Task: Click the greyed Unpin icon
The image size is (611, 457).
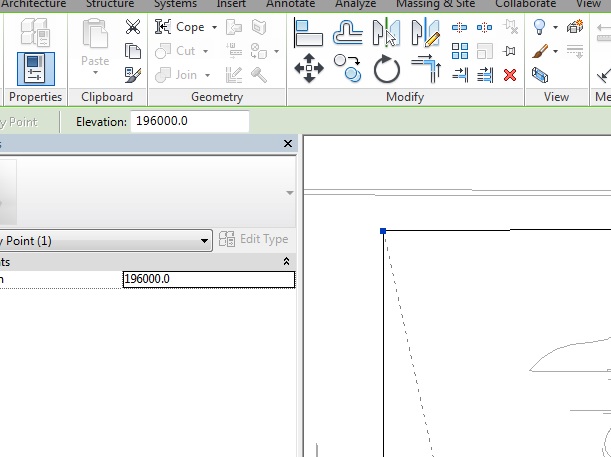Action: [510, 27]
